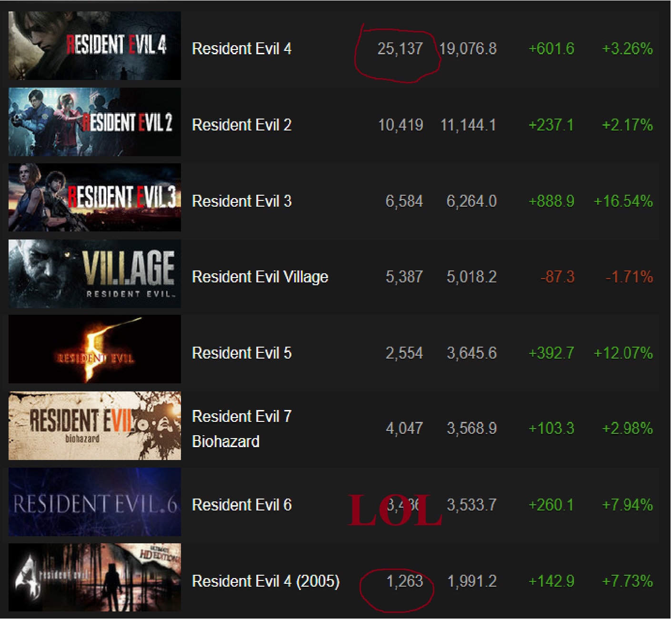The height and width of the screenshot is (620, 672).
Task: Click the circled 25,137 player count
Action: [x=400, y=49]
